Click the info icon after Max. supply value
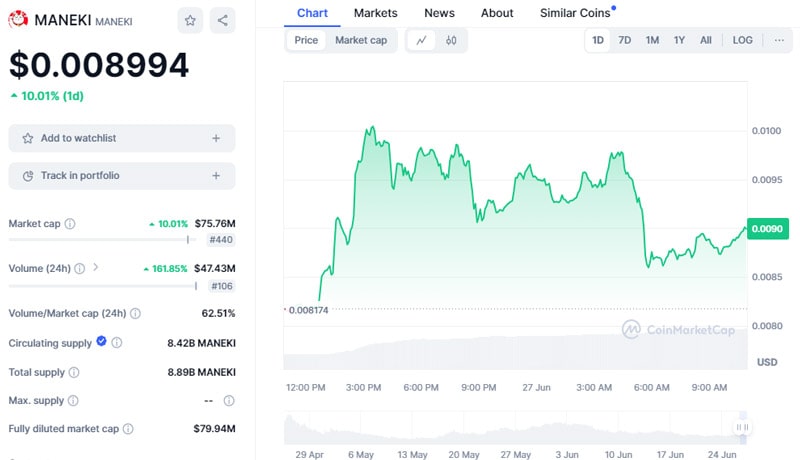 229,400
